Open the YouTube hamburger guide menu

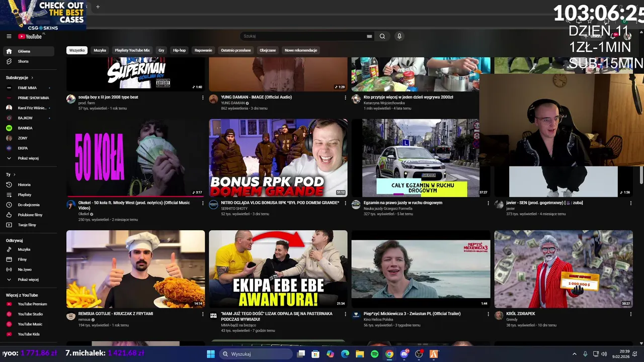click(x=9, y=36)
